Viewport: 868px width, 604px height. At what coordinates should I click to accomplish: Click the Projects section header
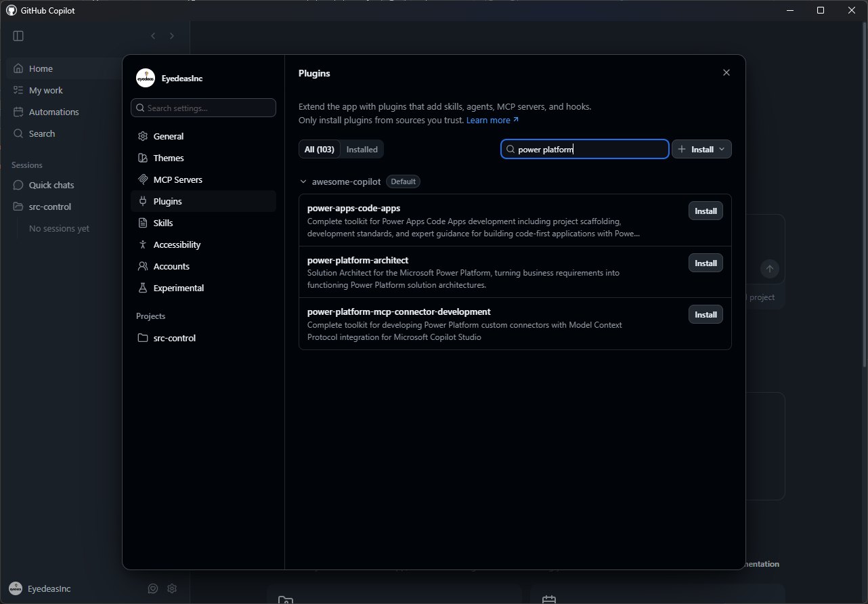[x=150, y=316]
